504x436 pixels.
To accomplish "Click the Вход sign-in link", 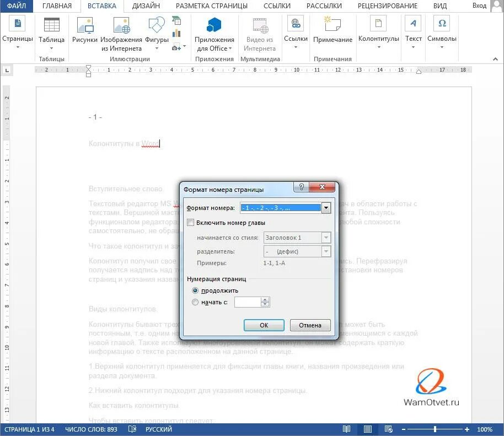I will [479, 6].
